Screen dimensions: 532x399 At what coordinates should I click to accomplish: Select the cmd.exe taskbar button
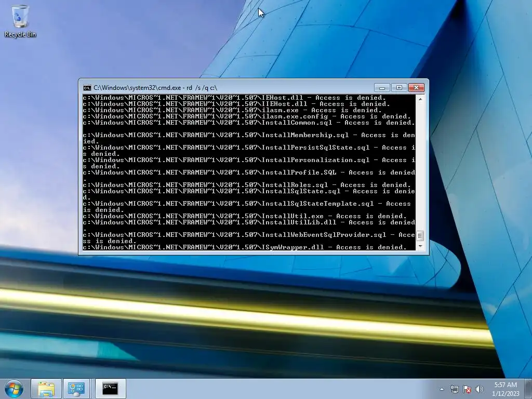pyautogui.click(x=110, y=389)
